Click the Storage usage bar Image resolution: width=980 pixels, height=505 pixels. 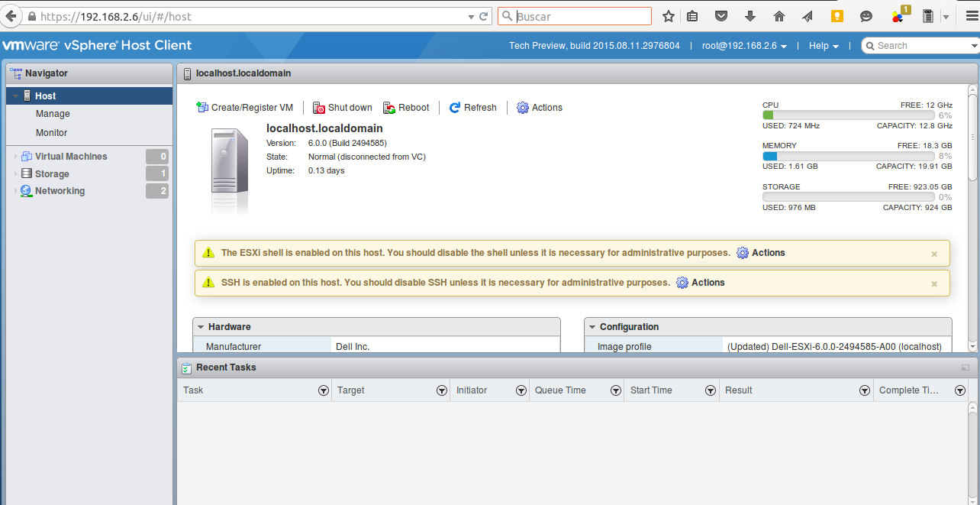848,197
